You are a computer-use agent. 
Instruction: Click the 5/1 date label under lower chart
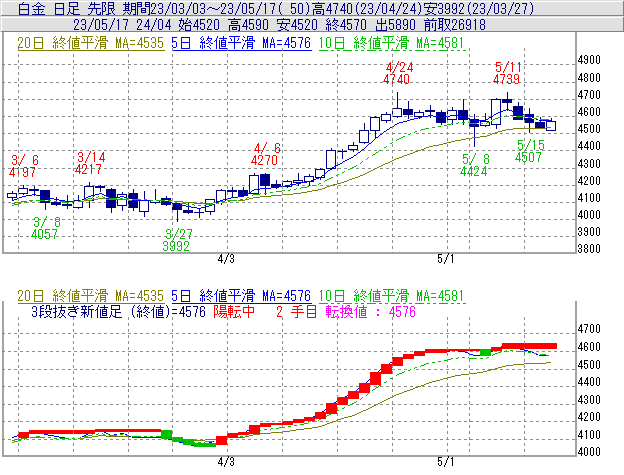click(x=446, y=462)
